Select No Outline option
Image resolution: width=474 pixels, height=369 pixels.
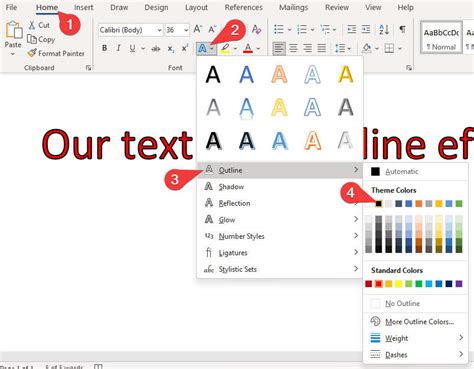click(x=415, y=303)
